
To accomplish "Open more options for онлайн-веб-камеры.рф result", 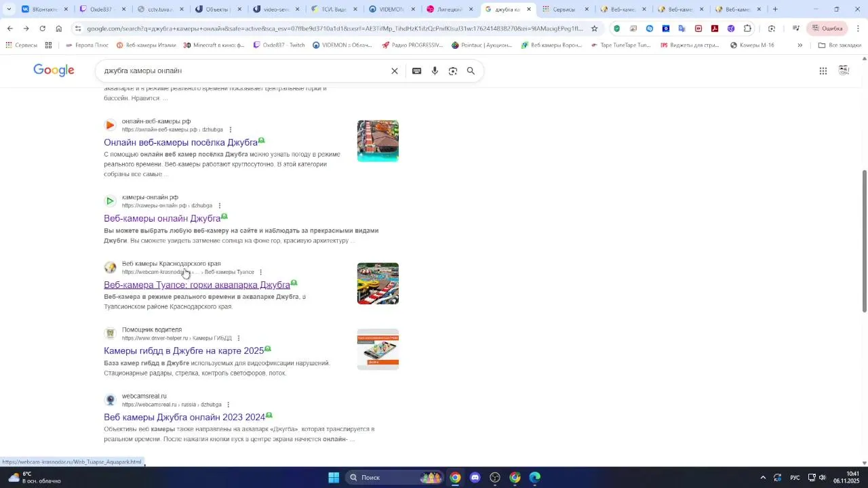I will [231, 129].
